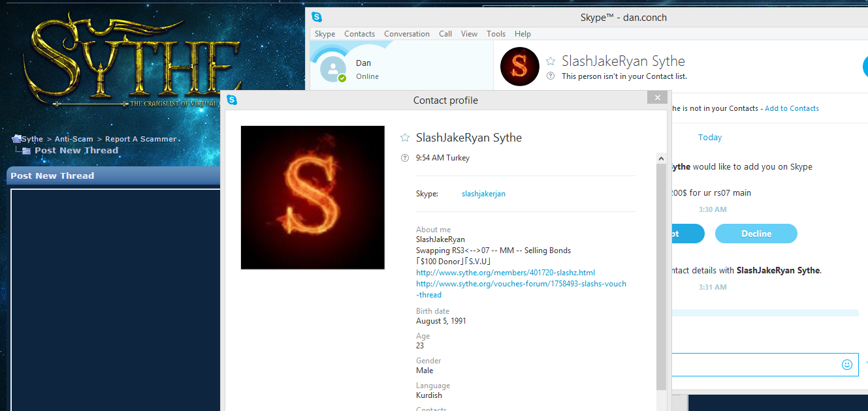Click the Skype name slashjakerjan

(483, 194)
